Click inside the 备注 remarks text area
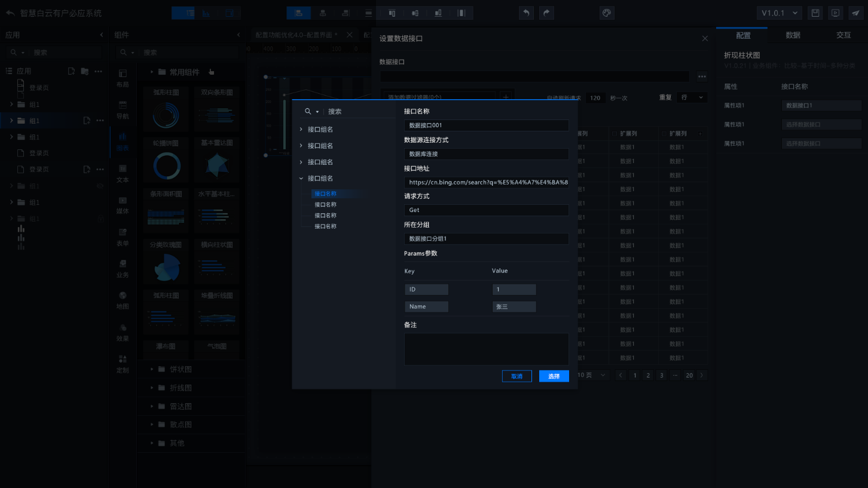This screenshot has width=868, height=488. point(486,349)
